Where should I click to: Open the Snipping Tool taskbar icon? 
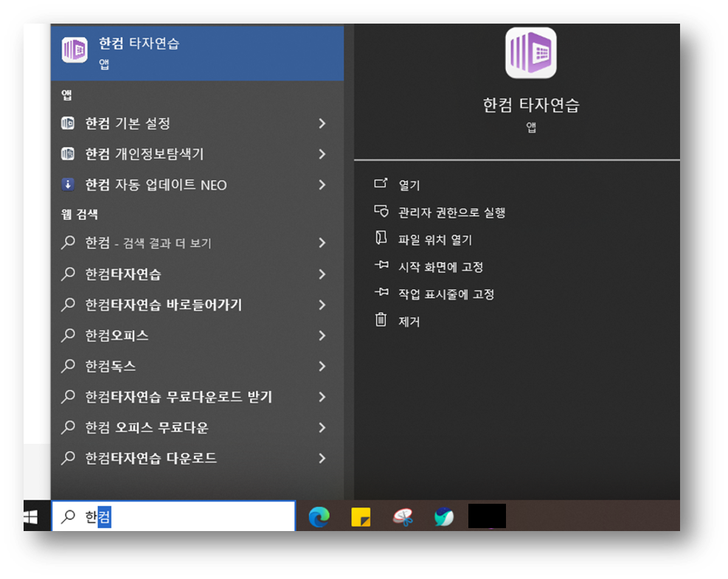point(402,516)
